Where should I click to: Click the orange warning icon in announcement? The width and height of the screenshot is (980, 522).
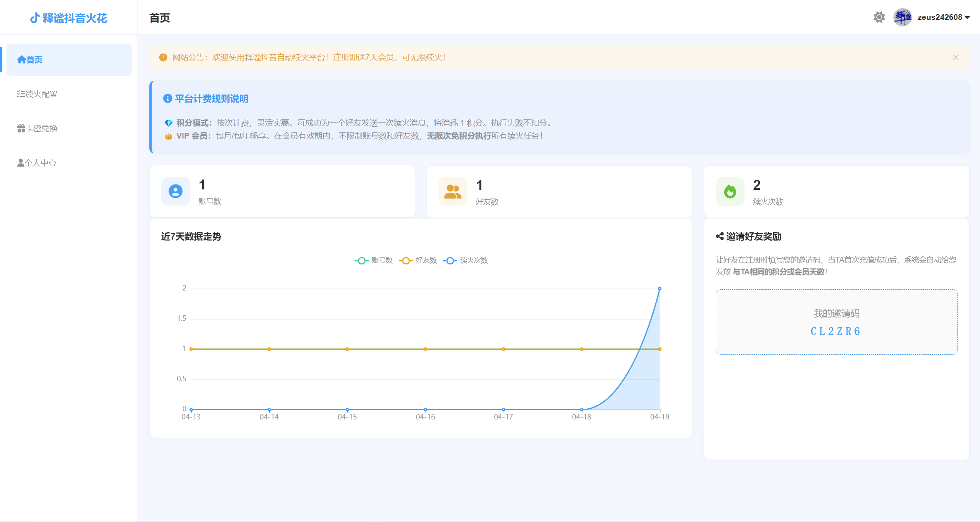pyautogui.click(x=163, y=57)
